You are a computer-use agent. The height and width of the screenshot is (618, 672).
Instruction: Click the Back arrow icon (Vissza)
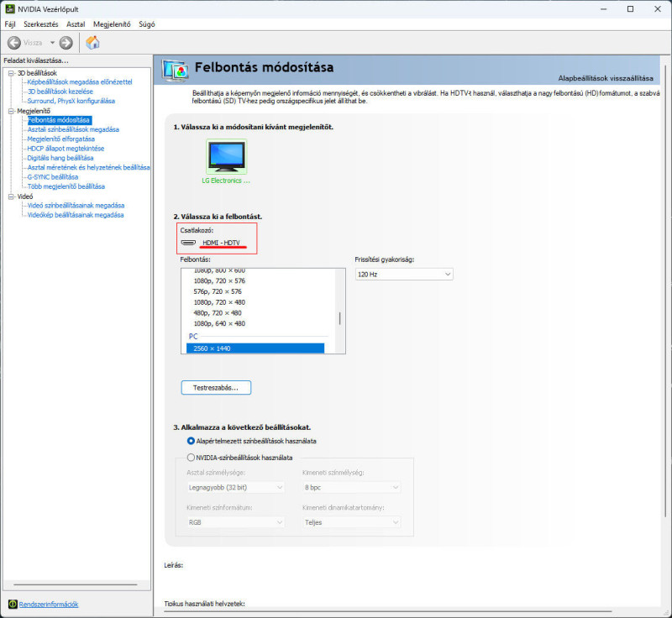pyautogui.click(x=14, y=43)
